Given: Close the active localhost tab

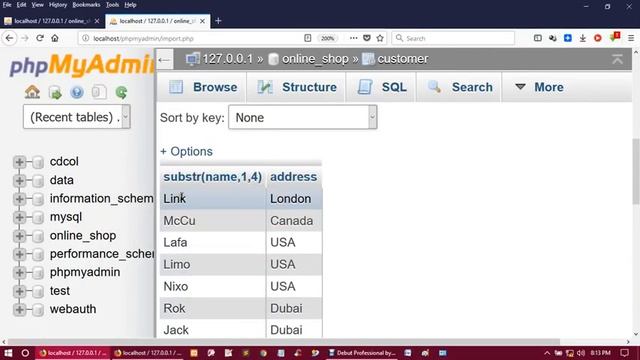Looking at the screenshot, I should point(202,21).
